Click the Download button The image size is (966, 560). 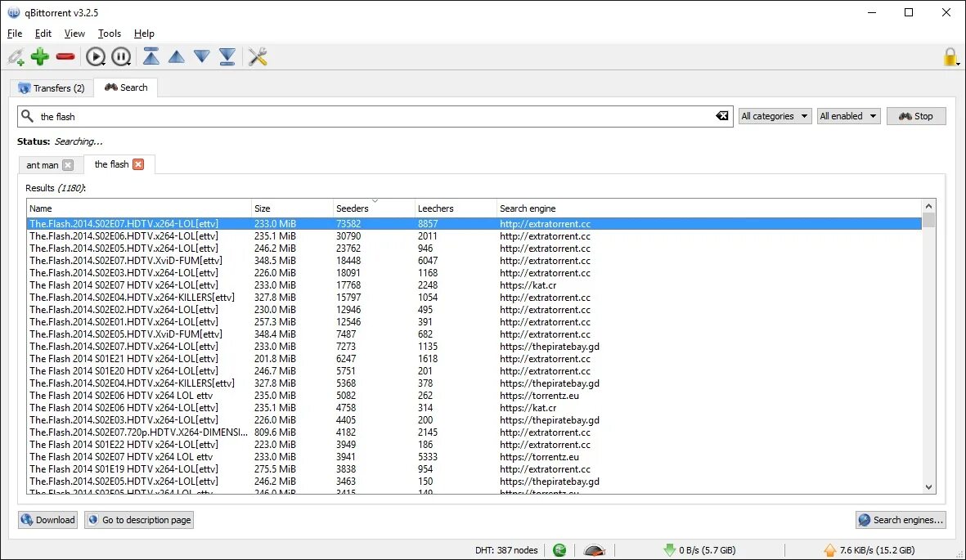(47, 520)
